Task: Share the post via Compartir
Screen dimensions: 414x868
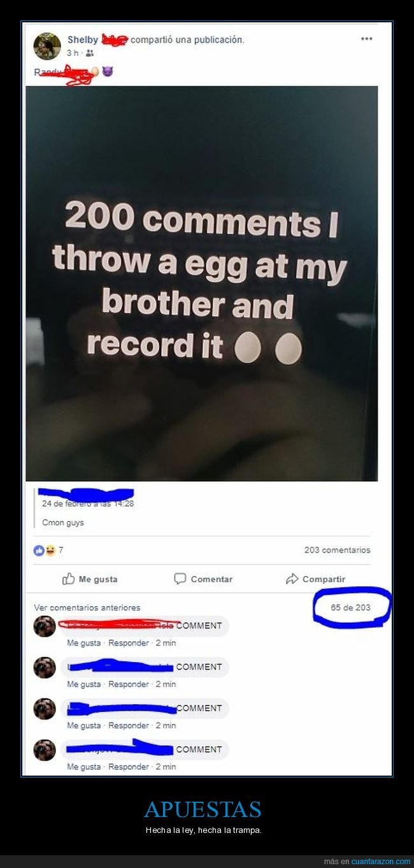Action: click(x=315, y=579)
